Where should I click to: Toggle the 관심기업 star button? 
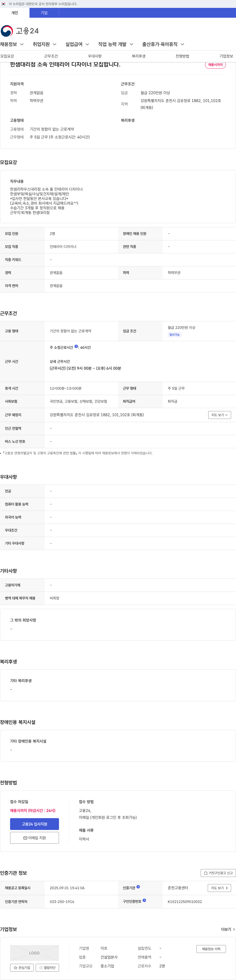tap(22, 968)
